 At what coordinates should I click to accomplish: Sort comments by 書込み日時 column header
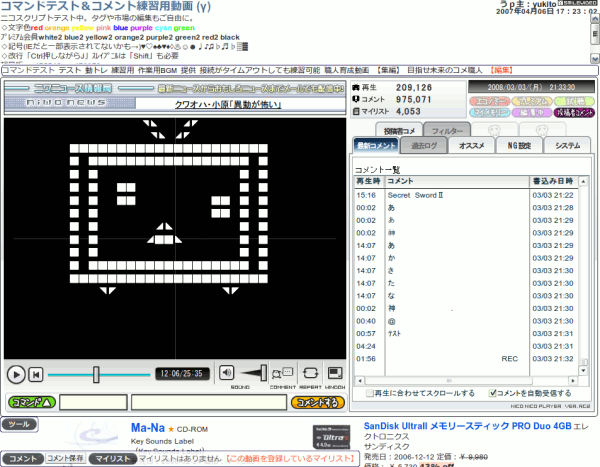coord(553,181)
